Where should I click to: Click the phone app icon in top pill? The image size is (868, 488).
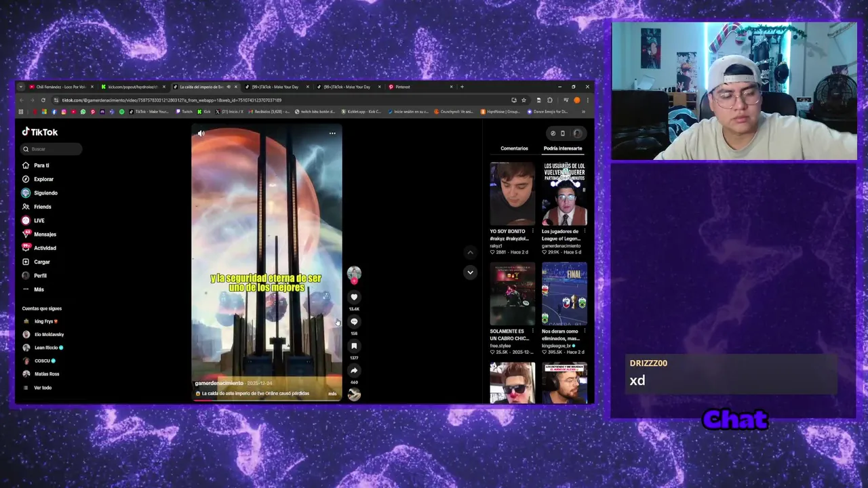562,134
